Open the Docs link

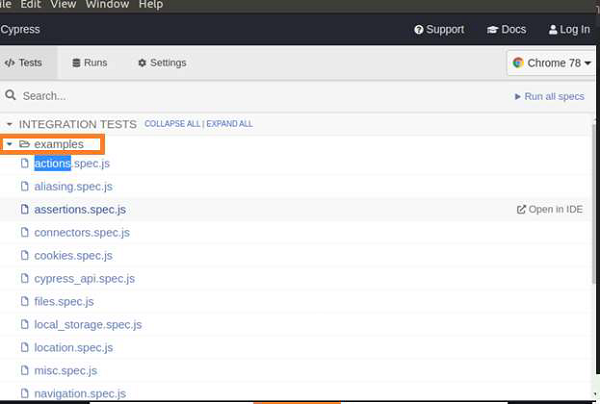[506, 29]
